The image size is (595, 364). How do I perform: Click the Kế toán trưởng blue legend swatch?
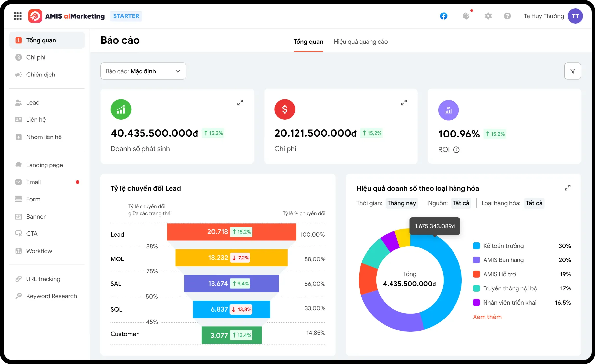coord(476,246)
